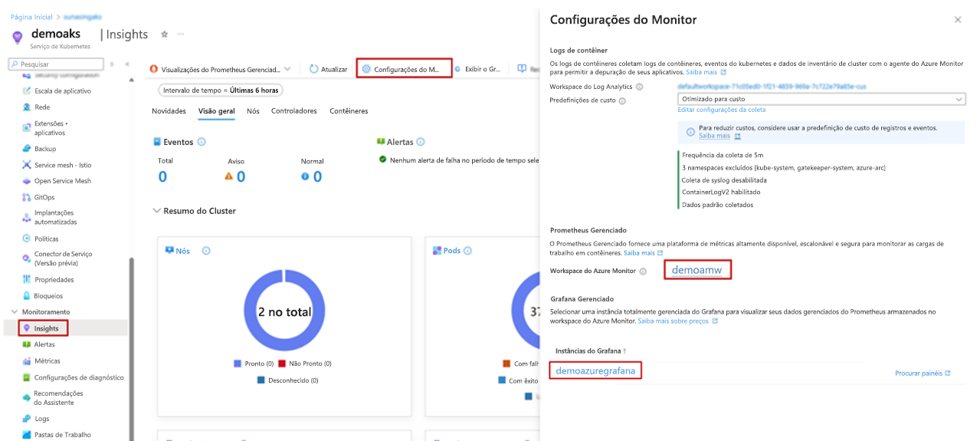This screenshot has width=980, height=441.
Task: Open the demoamw workspace link
Action: 696,270
